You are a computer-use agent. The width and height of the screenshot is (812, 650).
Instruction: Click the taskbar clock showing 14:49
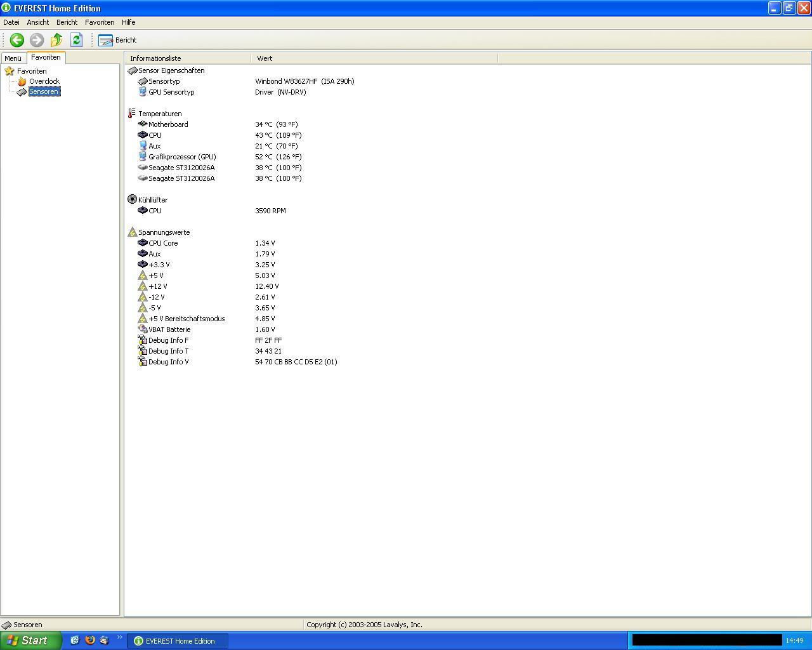pos(794,641)
